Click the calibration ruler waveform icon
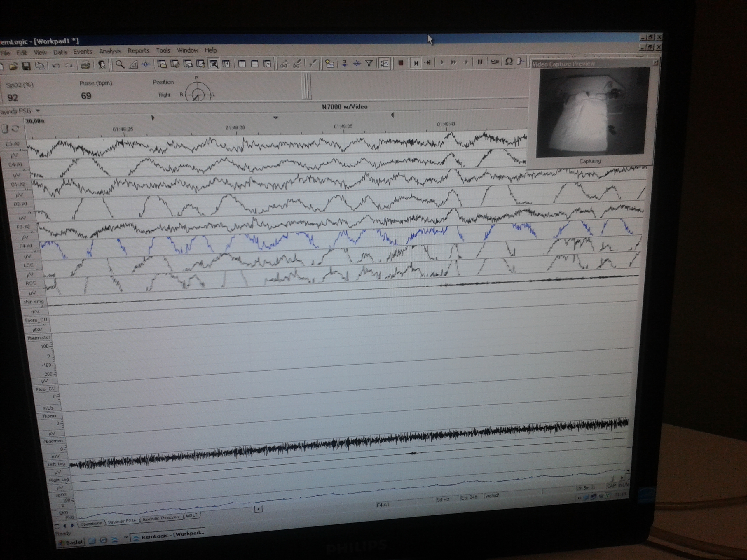Screen dimensions: 747x560 pyautogui.click(x=521, y=62)
